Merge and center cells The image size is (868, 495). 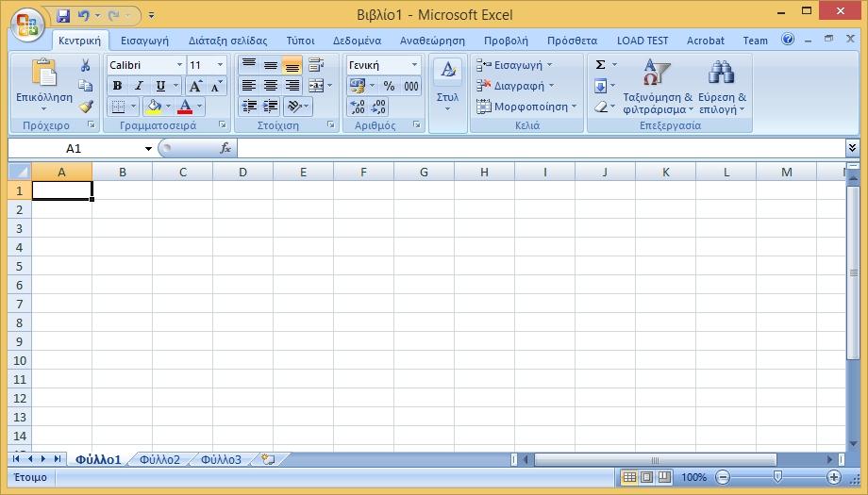(x=316, y=85)
